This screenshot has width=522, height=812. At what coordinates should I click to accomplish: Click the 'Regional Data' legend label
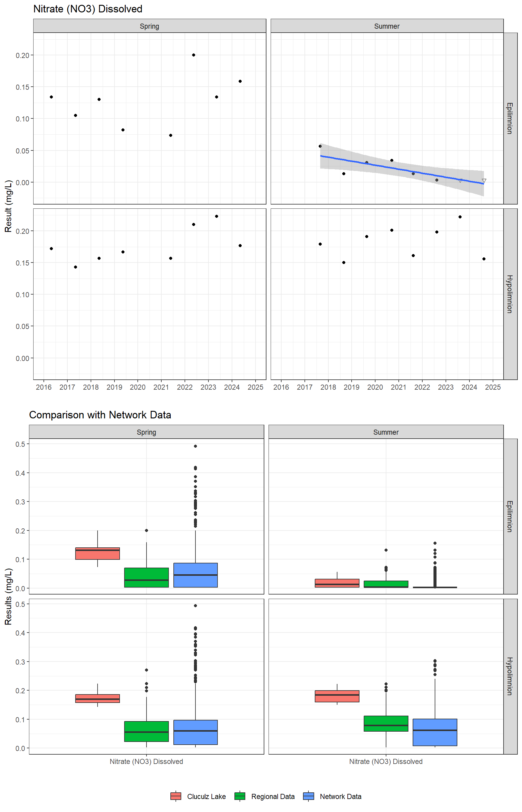(x=273, y=796)
